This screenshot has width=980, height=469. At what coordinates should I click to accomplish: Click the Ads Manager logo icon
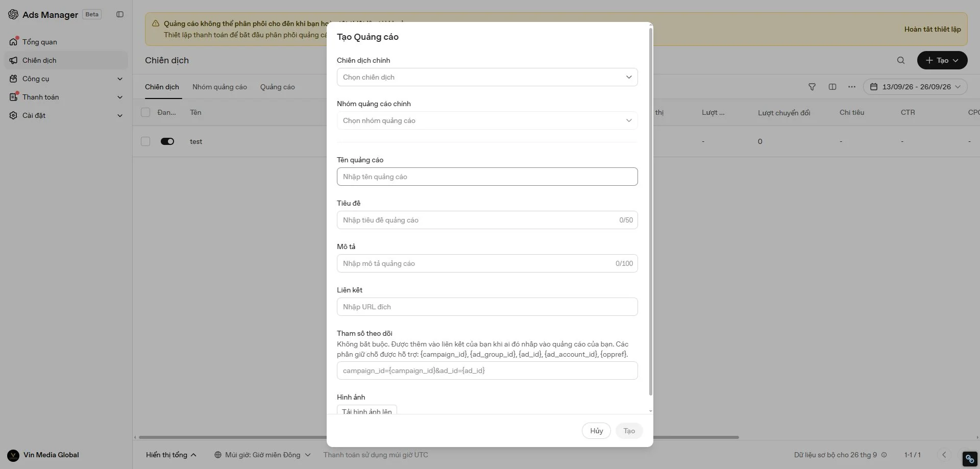point(13,14)
